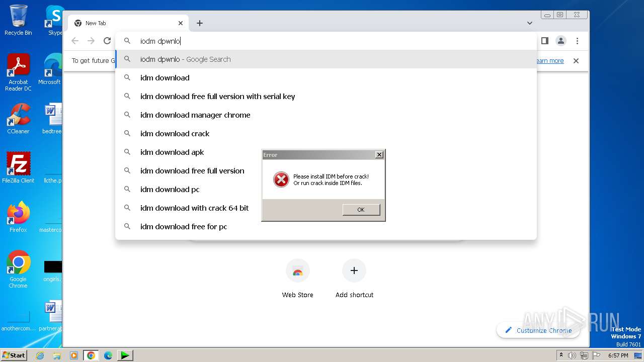
Task: Click the Customize Chrome button
Action: (538, 330)
